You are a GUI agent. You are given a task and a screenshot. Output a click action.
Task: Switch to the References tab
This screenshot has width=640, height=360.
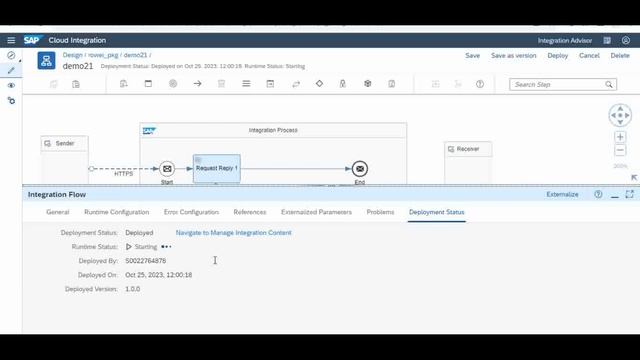pos(250,212)
